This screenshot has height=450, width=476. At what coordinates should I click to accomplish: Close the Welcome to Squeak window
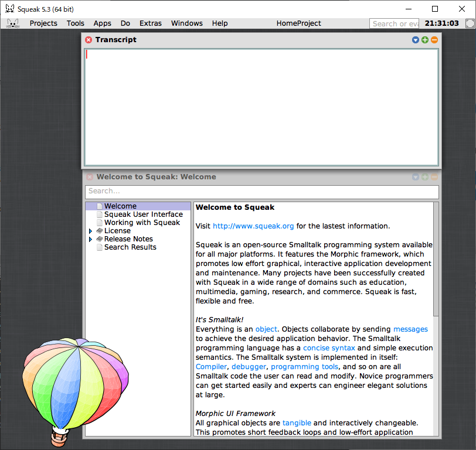click(90, 177)
